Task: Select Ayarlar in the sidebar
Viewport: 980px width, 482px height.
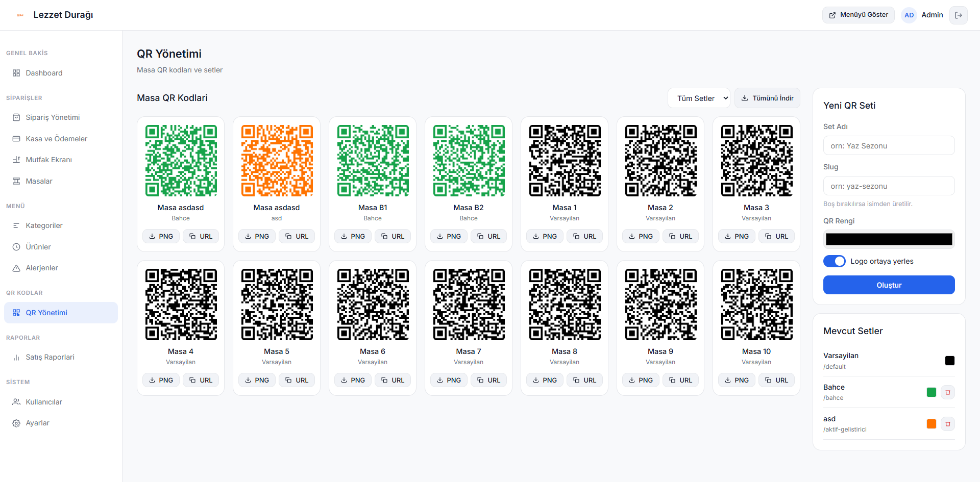Action: coord(61,423)
